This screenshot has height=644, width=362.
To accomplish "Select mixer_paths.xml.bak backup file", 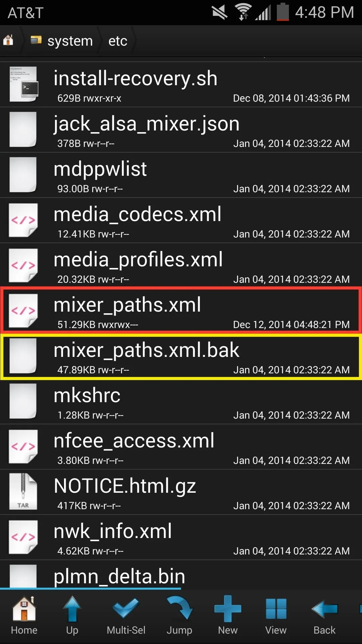I will 181,357.
